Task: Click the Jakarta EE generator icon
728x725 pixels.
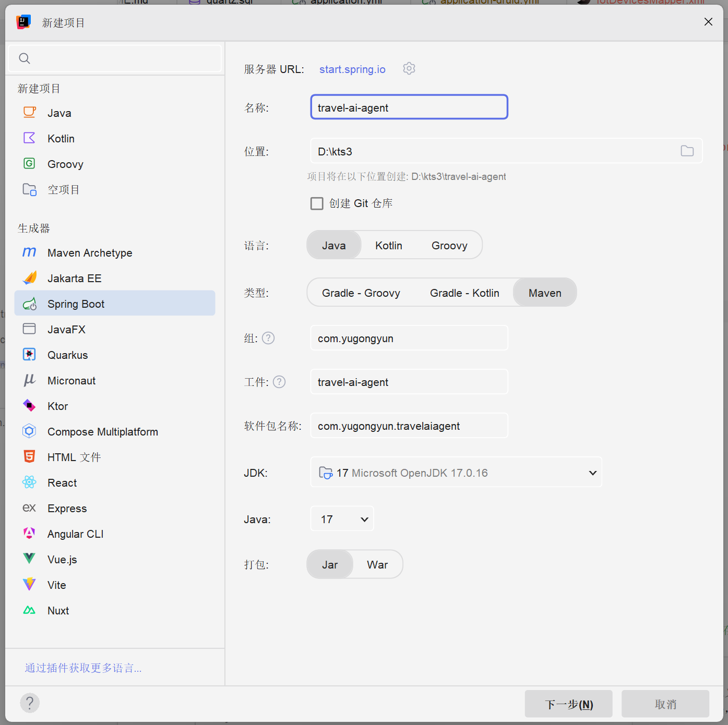Action: (x=30, y=278)
